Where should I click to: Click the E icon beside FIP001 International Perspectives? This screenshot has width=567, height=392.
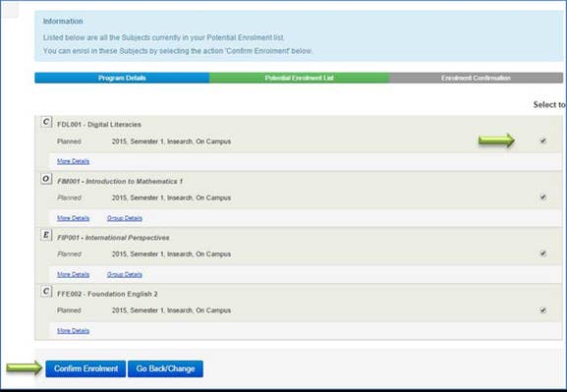click(46, 235)
